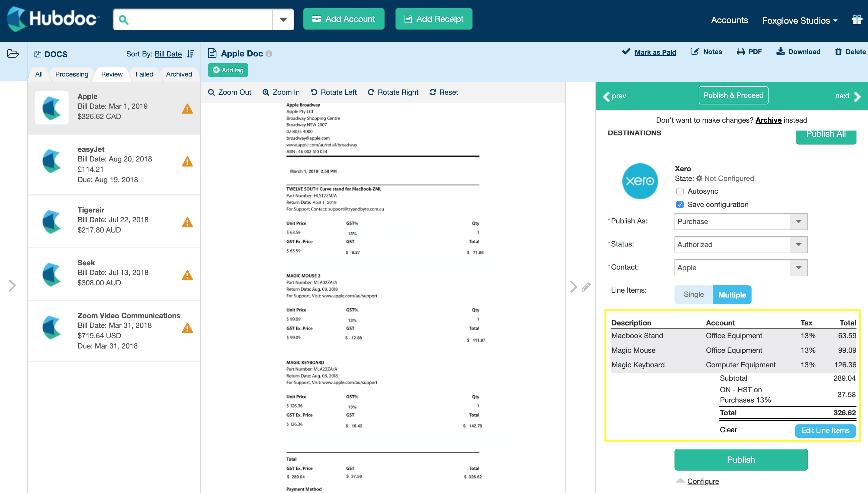Image resolution: width=868 pixels, height=493 pixels.
Task: Open the Tigerair document thumbnail
Action: click(52, 222)
